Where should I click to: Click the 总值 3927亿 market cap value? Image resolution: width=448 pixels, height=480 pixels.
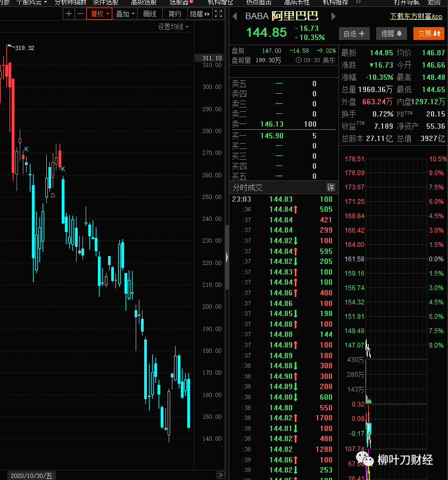(433, 138)
